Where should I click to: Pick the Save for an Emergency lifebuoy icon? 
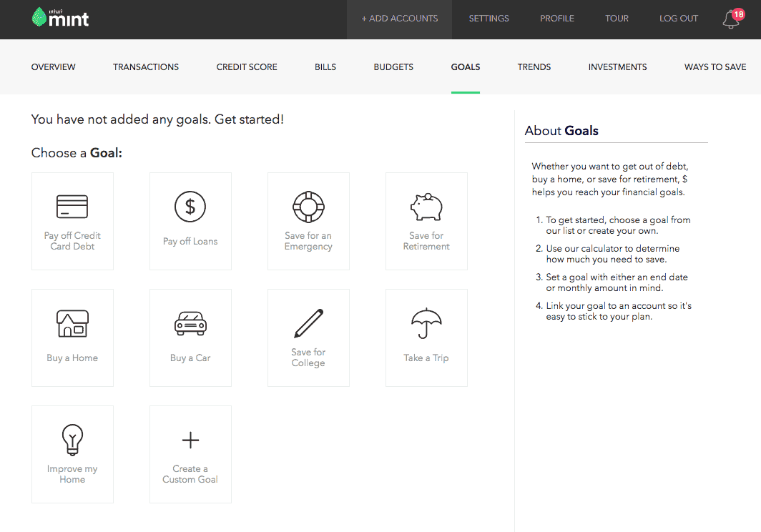[308, 207]
